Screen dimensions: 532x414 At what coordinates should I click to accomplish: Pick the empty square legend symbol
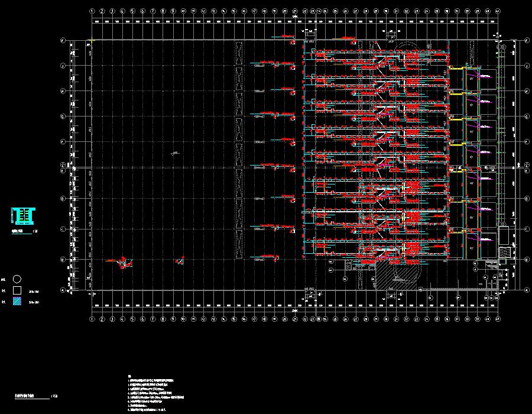(x=17, y=290)
